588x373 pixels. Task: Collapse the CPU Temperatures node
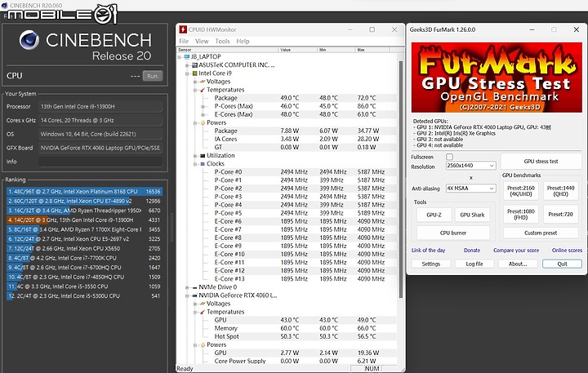point(195,90)
